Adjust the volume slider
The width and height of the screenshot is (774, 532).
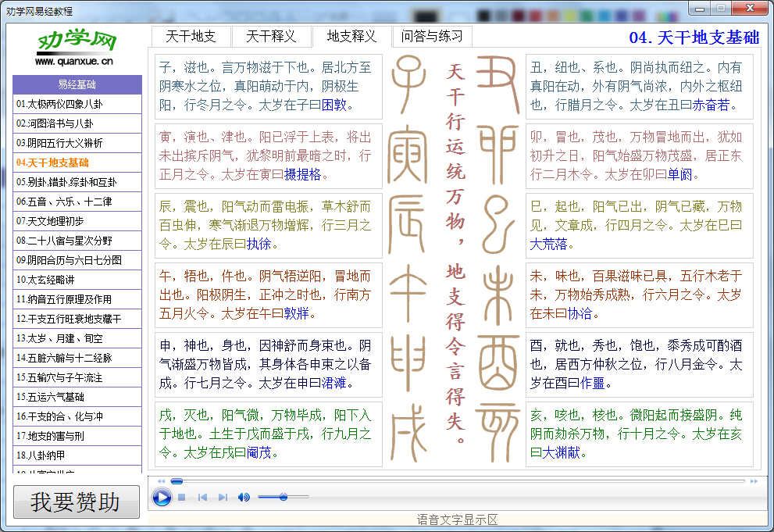tap(284, 497)
